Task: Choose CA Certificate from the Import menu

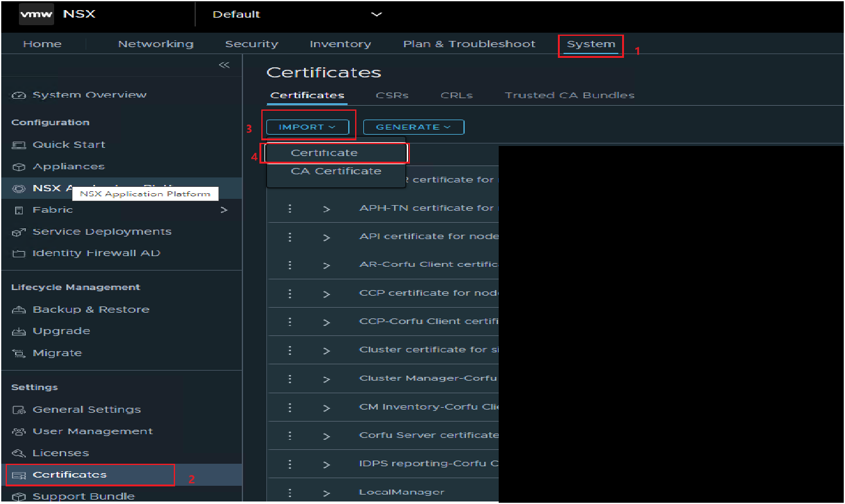Action: (x=336, y=171)
